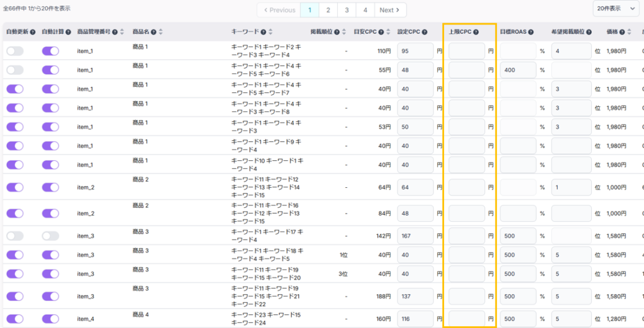Click the Previous pagination button

(279, 10)
